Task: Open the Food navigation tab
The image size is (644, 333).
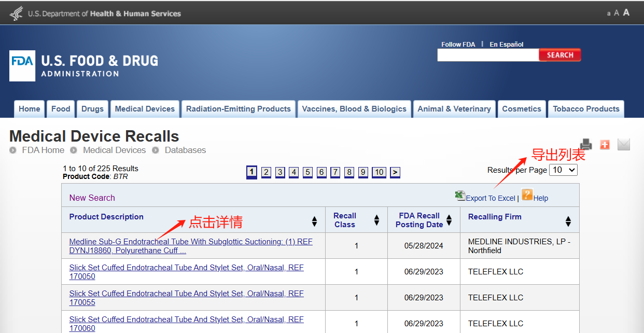Action: click(61, 109)
